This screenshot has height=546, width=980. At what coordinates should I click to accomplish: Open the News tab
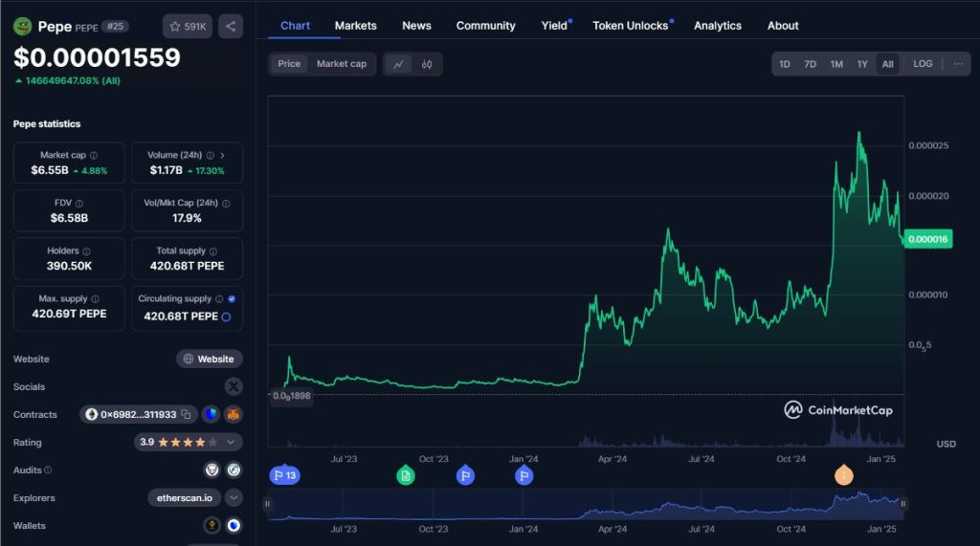[416, 26]
